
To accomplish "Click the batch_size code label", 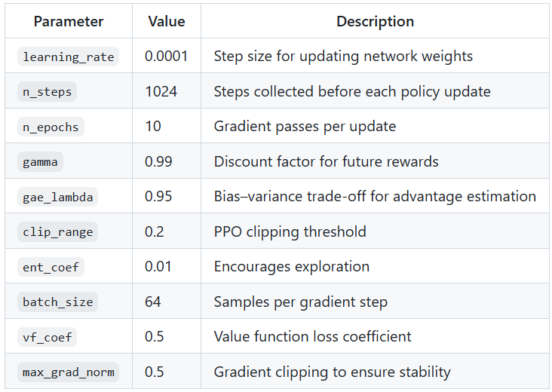I will tap(58, 302).
